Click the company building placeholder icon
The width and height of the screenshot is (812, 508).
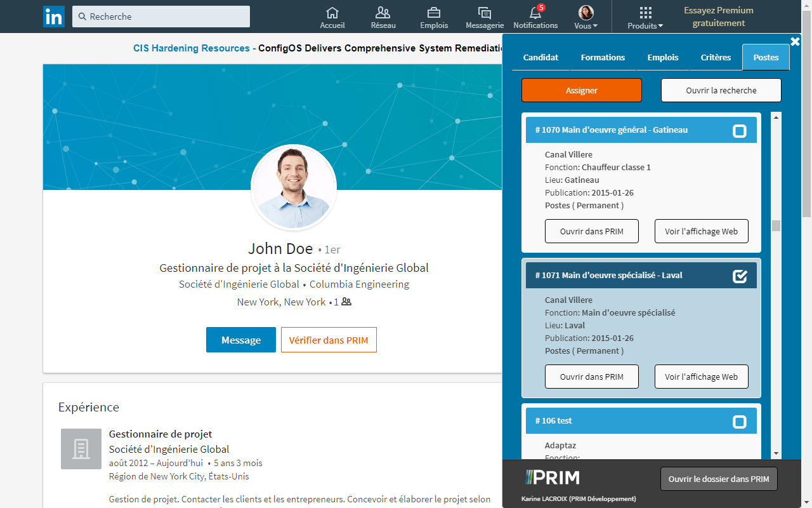pos(81,449)
